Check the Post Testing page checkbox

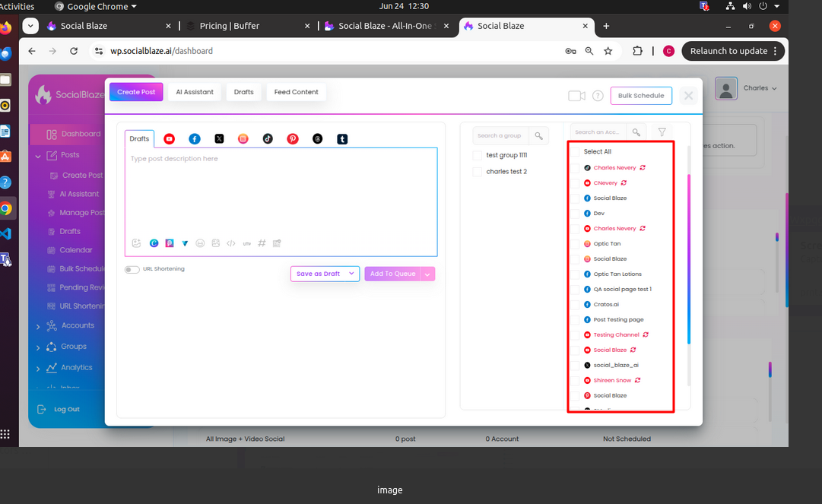[x=576, y=319]
